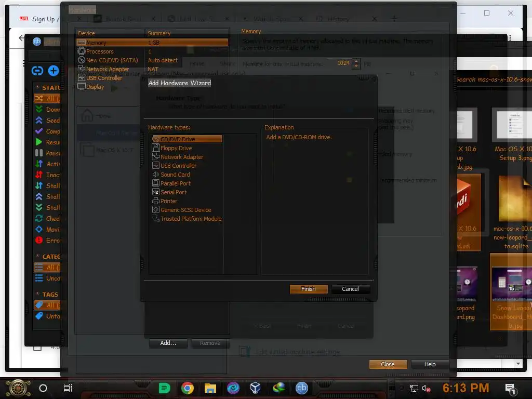This screenshot has height=399, width=532.
Task: Open Google Chrome from taskbar
Action: click(x=187, y=388)
